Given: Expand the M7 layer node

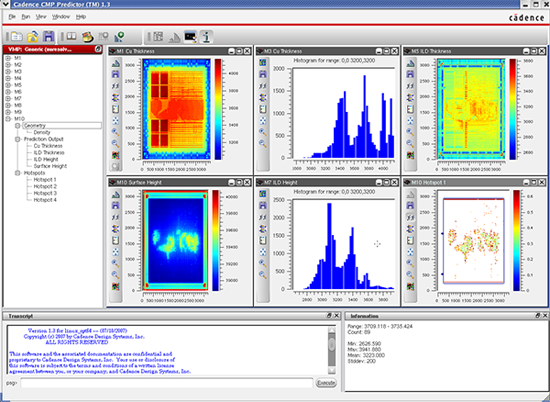Looking at the screenshot, I should [8, 99].
